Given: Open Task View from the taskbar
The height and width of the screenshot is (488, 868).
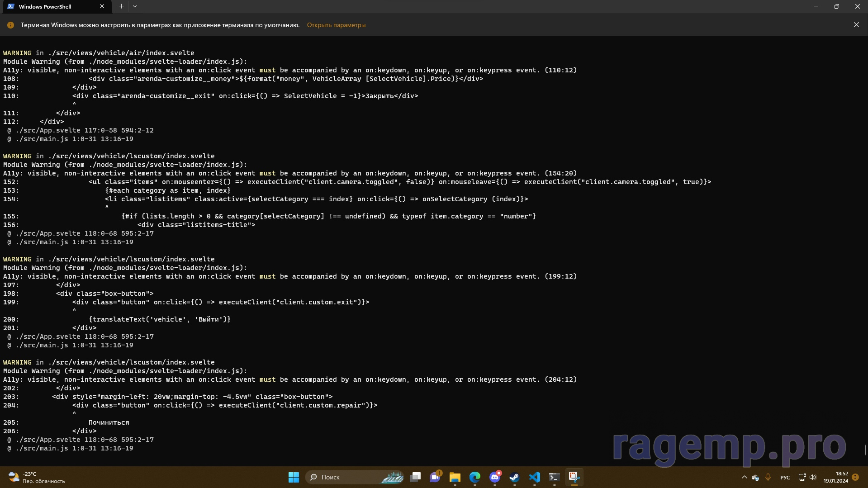Looking at the screenshot, I should 415,477.
